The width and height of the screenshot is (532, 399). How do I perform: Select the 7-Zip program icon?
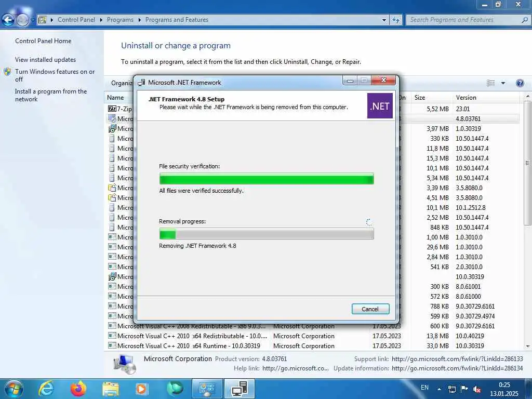(x=112, y=109)
